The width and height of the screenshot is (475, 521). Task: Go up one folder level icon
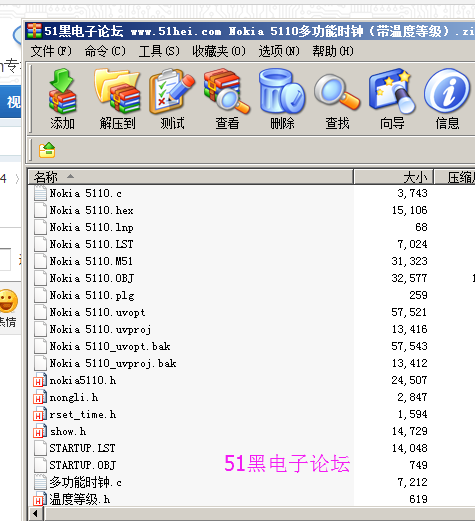pos(47,150)
